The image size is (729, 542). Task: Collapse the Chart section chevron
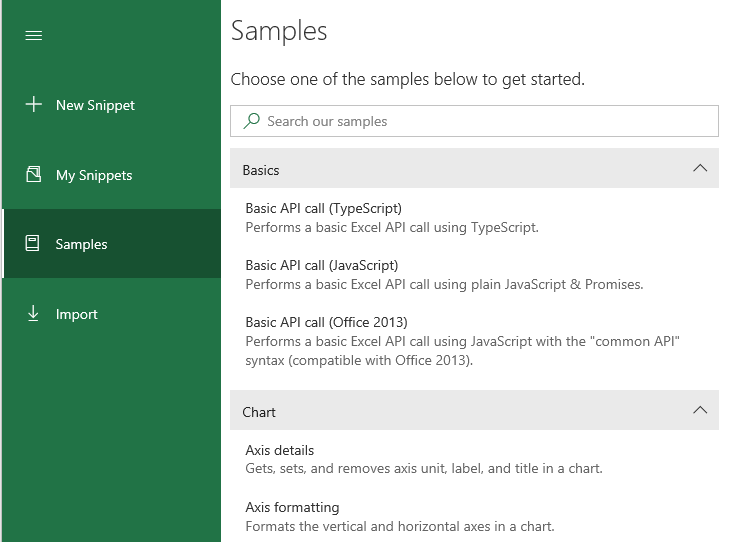700,411
